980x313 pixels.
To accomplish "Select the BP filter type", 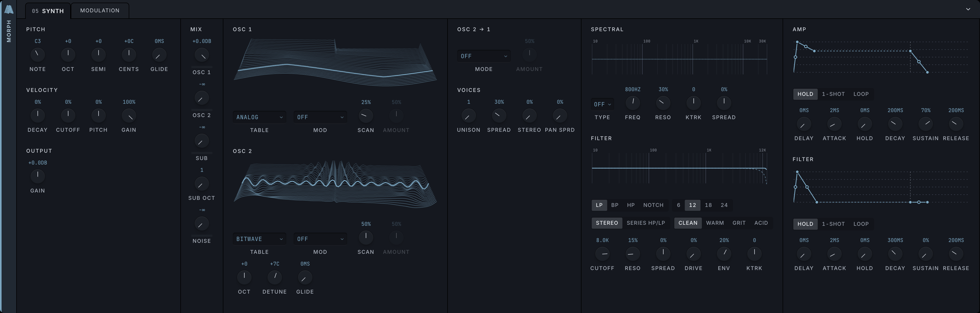I will pos(615,205).
